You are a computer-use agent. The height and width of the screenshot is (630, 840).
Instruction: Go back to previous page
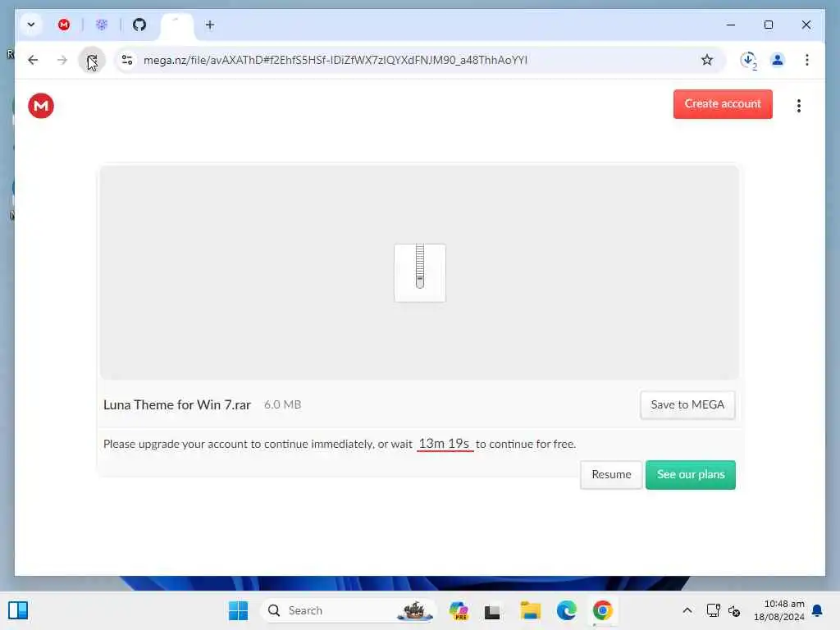pos(33,60)
